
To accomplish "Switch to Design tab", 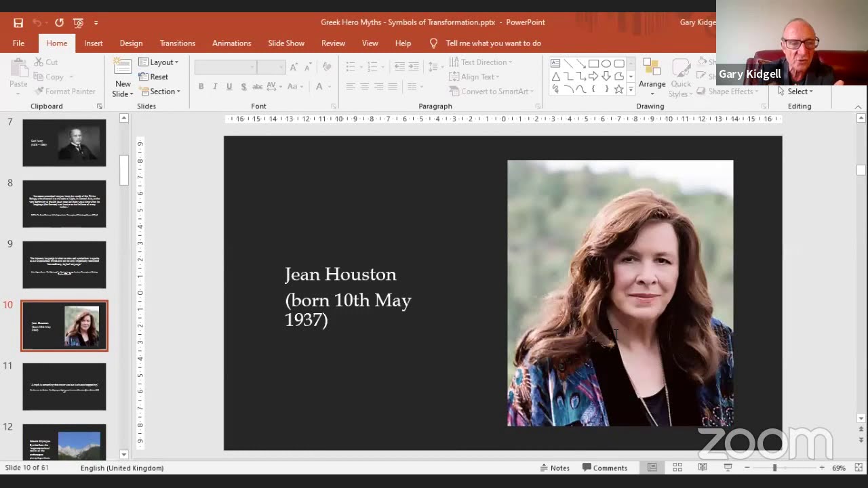I will (x=131, y=43).
